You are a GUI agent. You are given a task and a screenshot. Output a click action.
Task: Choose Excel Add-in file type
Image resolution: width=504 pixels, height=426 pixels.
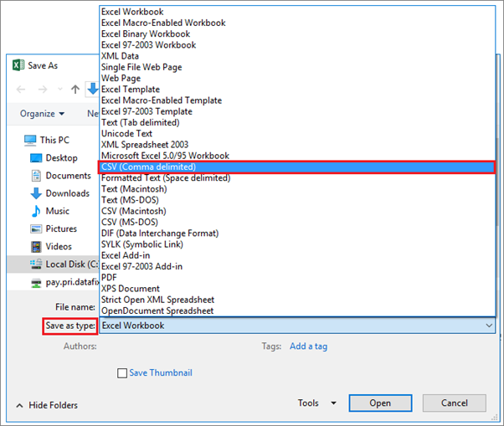pyautogui.click(x=297, y=256)
